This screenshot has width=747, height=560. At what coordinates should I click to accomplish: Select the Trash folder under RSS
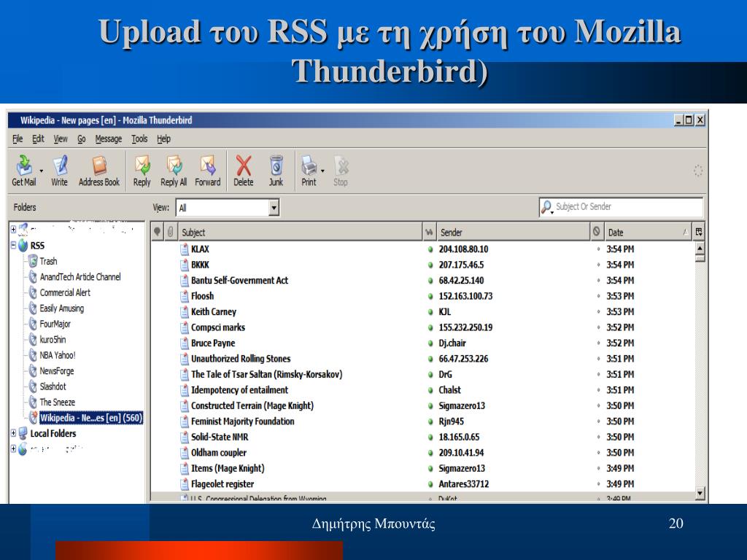point(48,261)
